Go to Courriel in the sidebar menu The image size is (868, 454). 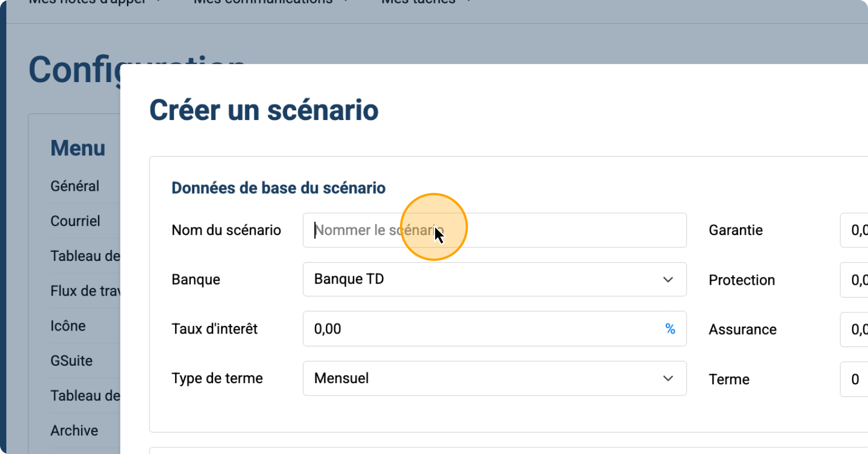click(x=75, y=221)
